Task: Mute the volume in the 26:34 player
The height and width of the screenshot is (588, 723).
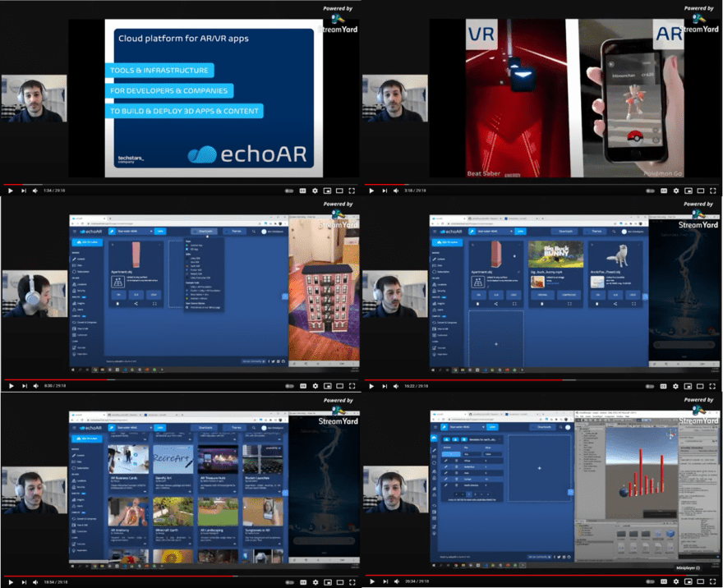Action: click(x=397, y=581)
